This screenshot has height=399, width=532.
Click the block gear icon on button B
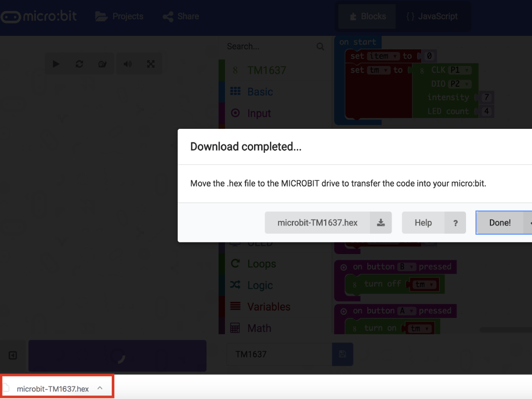point(343,268)
